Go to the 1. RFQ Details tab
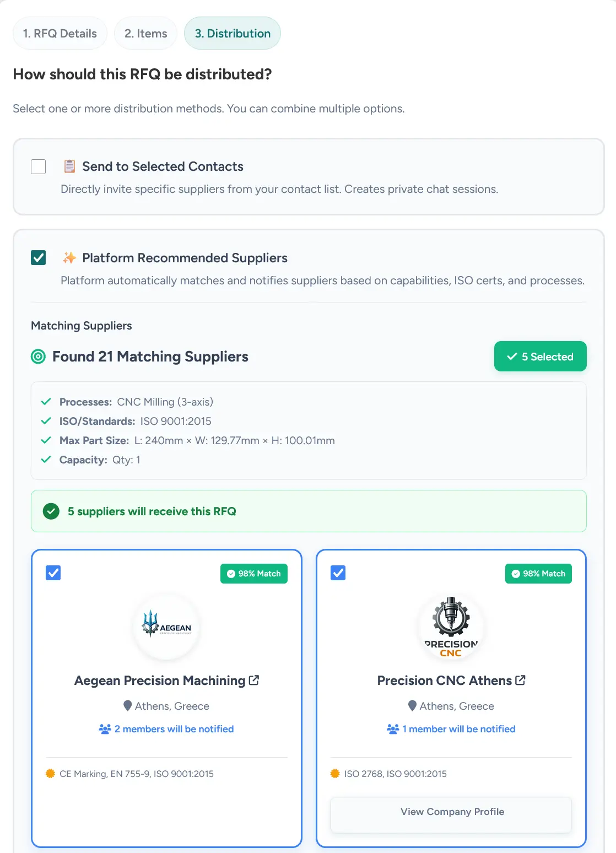 point(60,34)
